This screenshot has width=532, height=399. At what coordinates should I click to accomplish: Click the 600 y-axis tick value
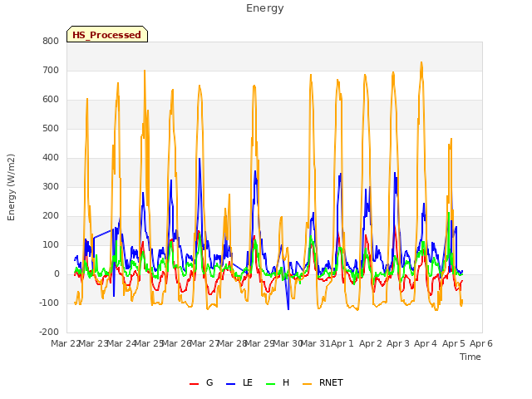click(x=51, y=100)
